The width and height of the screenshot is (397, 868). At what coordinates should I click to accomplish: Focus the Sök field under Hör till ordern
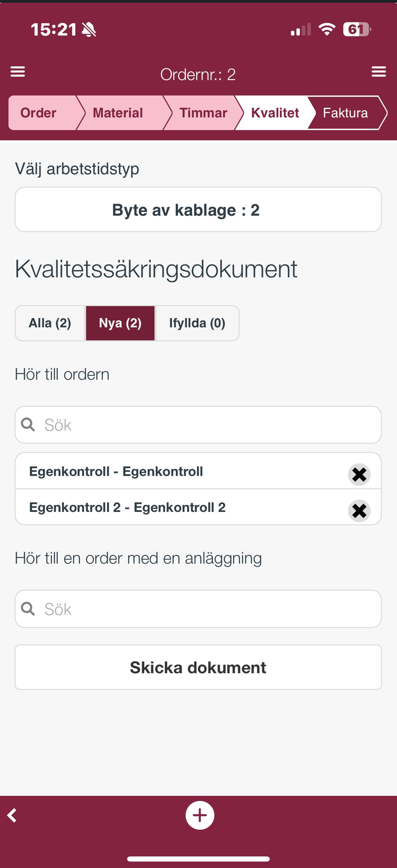(x=198, y=425)
